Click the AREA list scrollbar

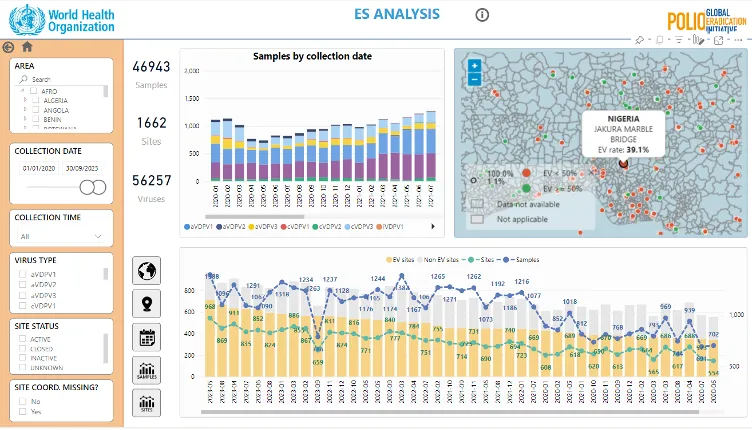(x=105, y=91)
